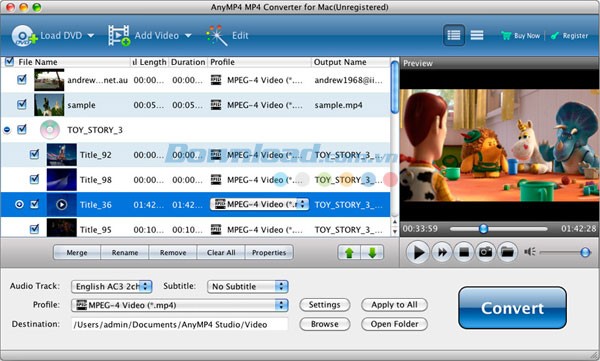Click the Destination path input field
Image resolution: width=600 pixels, height=361 pixels.
click(x=179, y=324)
